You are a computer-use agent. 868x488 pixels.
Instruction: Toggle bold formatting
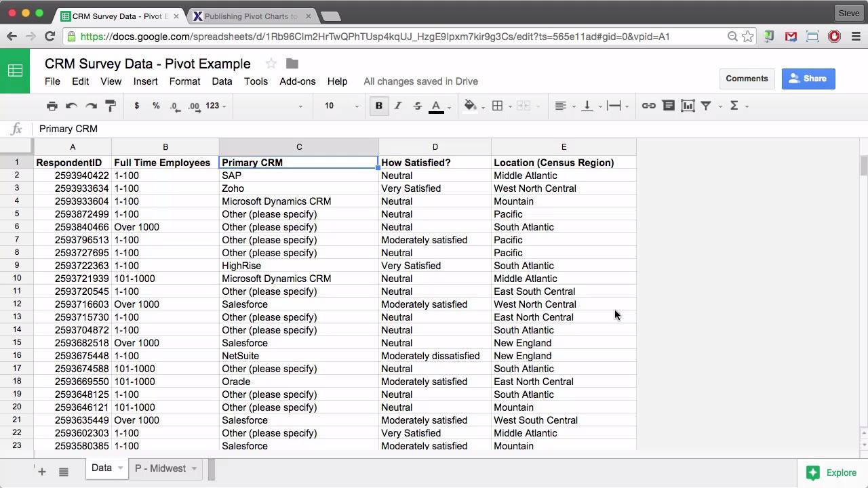coord(379,106)
